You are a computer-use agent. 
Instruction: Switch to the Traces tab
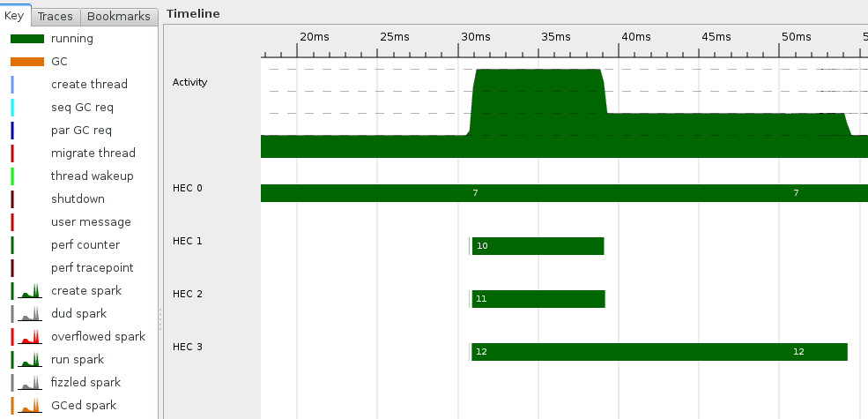[x=56, y=16]
